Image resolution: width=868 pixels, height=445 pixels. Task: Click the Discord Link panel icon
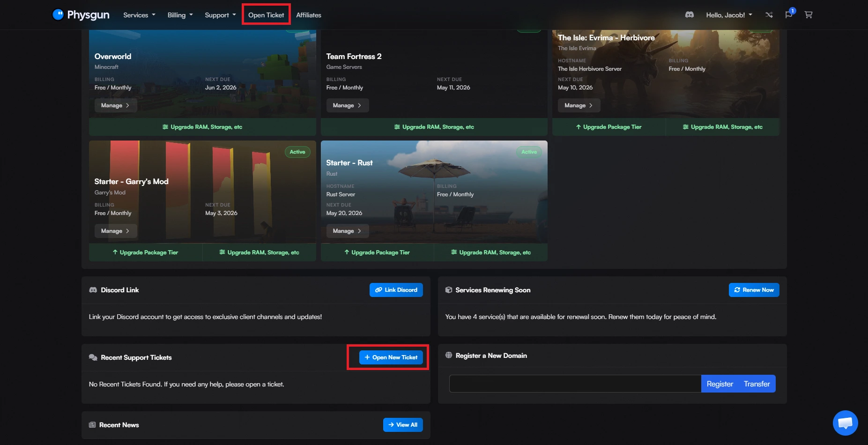93,290
